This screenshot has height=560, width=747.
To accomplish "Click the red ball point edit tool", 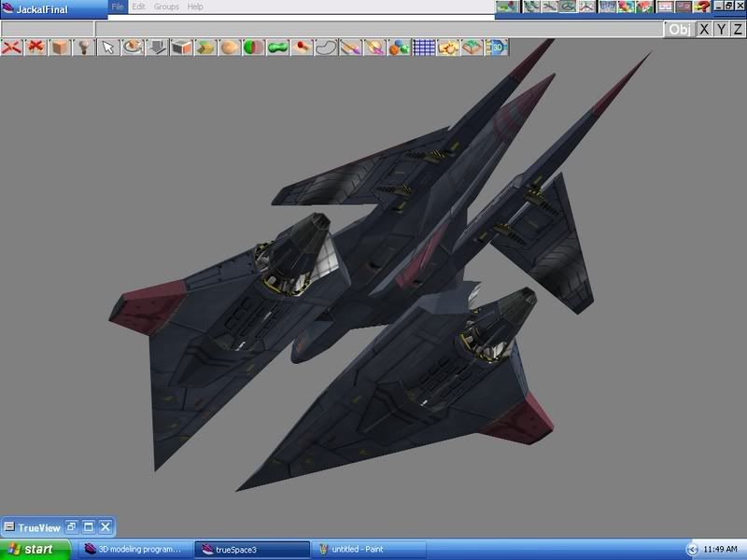I will coord(303,48).
